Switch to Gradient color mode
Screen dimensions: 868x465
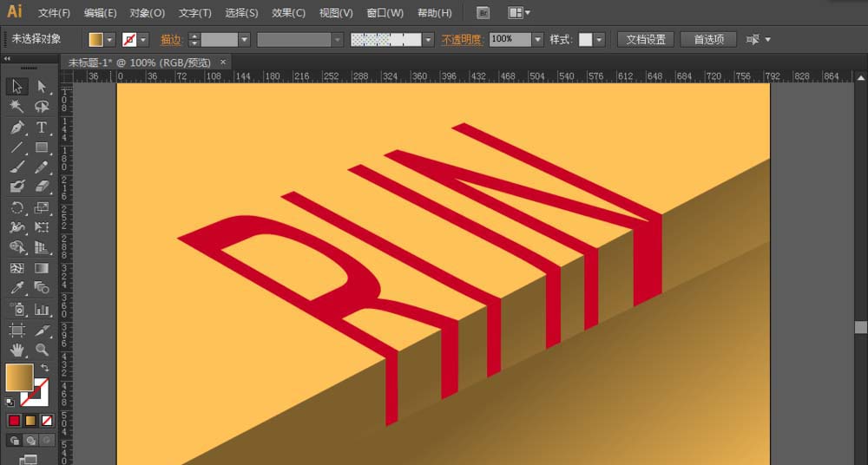[x=30, y=421]
